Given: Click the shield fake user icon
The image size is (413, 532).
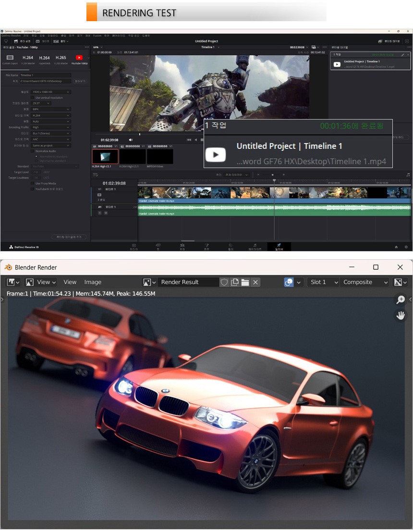Looking at the screenshot, I should coord(224,282).
